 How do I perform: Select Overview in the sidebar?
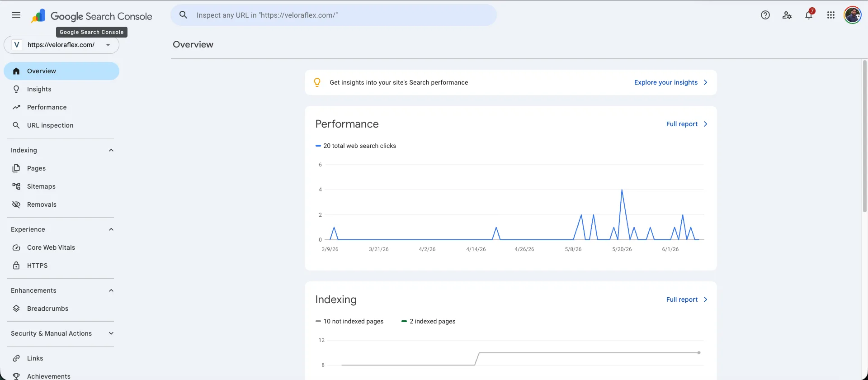point(61,71)
